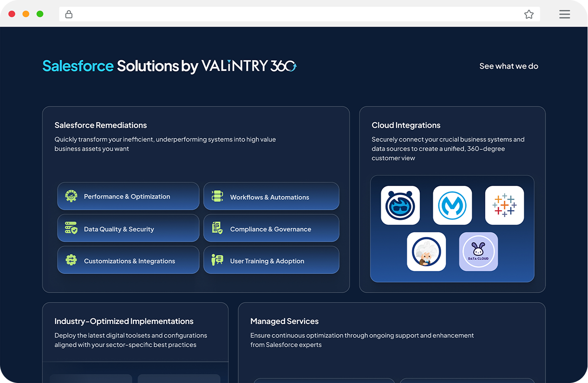Select the Performance & Optimization button
This screenshot has height=383, width=588.
point(128,196)
